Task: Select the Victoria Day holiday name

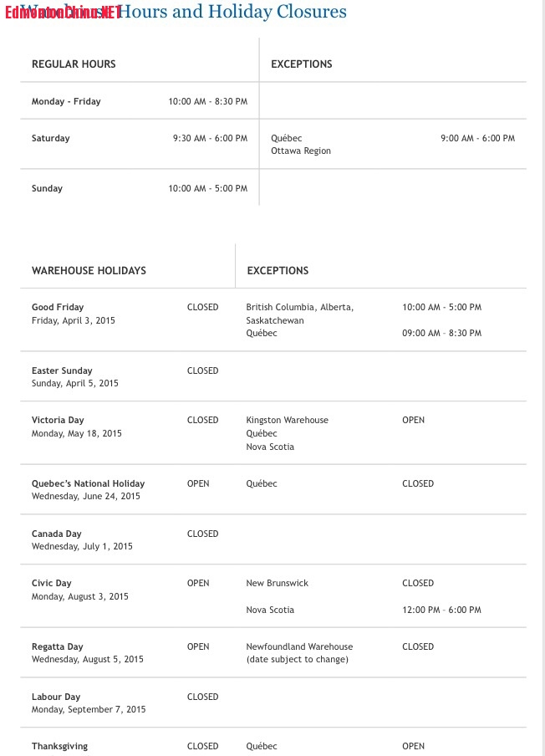Action: [x=58, y=421]
